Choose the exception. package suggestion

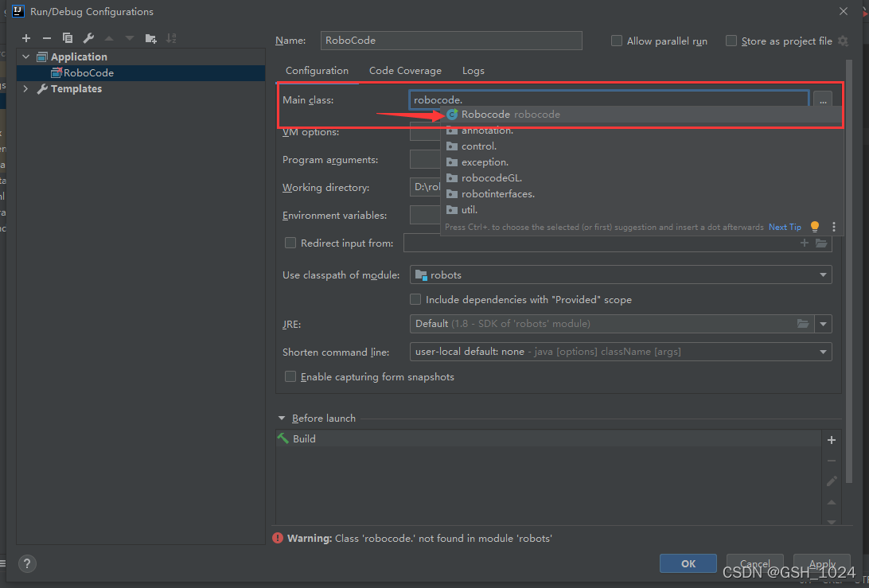pos(641,162)
